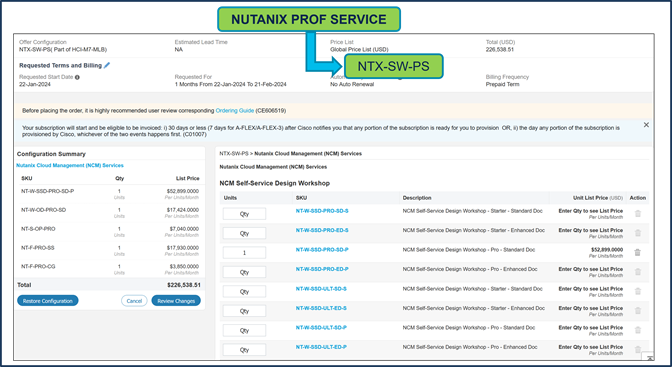
Task: Open the Ordering Guide link
Action: click(x=234, y=111)
